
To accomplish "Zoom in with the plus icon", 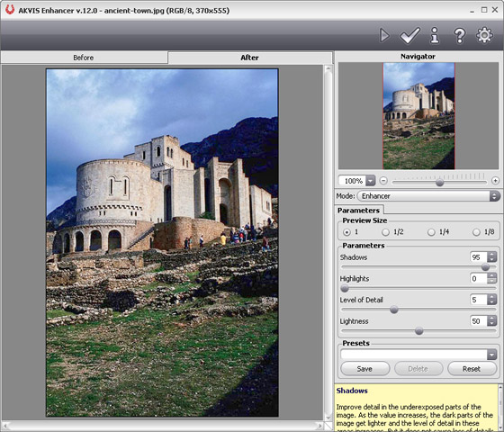I will click(x=495, y=181).
